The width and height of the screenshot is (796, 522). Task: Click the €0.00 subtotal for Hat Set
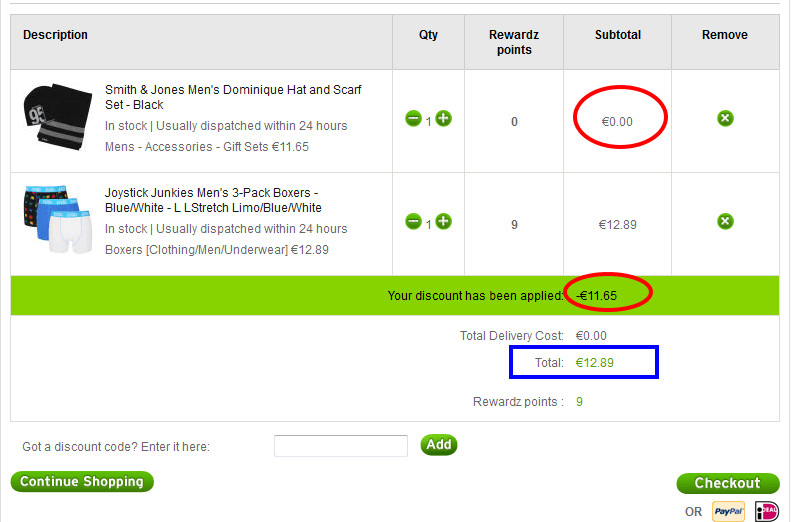tap(617, 122)
